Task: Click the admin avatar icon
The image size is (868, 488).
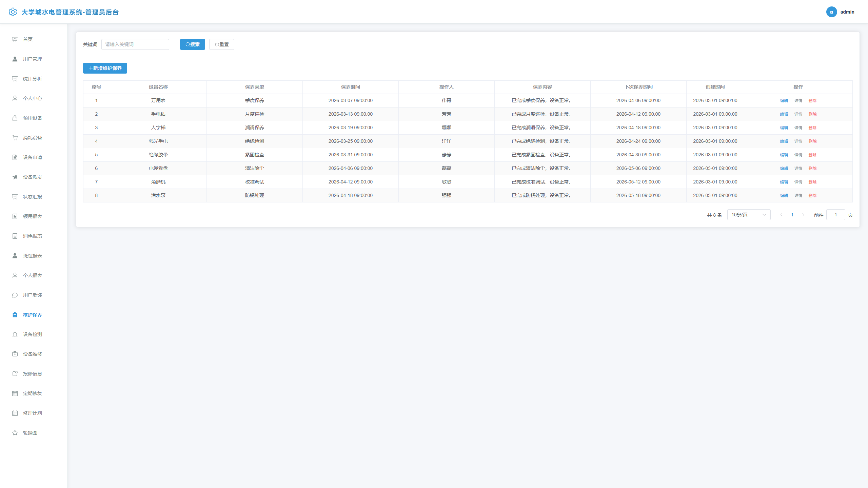Action: click(831, 12)
